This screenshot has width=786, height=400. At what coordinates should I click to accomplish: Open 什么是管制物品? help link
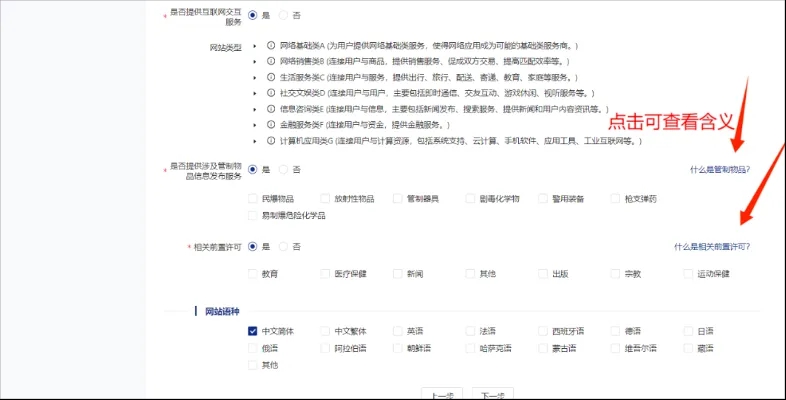pyautogui.click(x=719, y=170)
